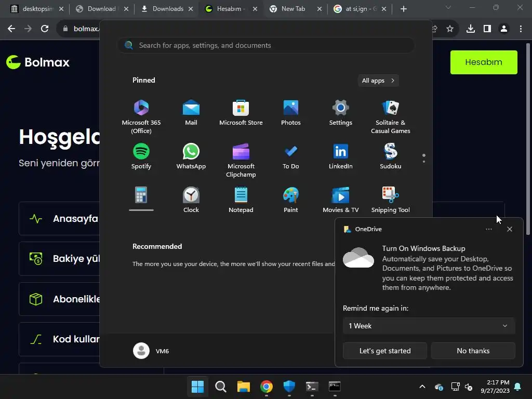Open the Sudoku game
This screenshot has width=532, height=399.
[391, 156]
